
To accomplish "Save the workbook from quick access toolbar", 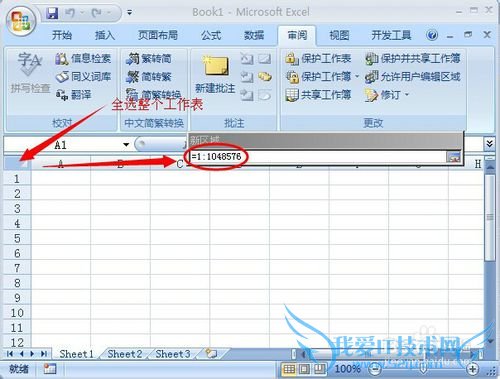I will [x=52, y=13].
